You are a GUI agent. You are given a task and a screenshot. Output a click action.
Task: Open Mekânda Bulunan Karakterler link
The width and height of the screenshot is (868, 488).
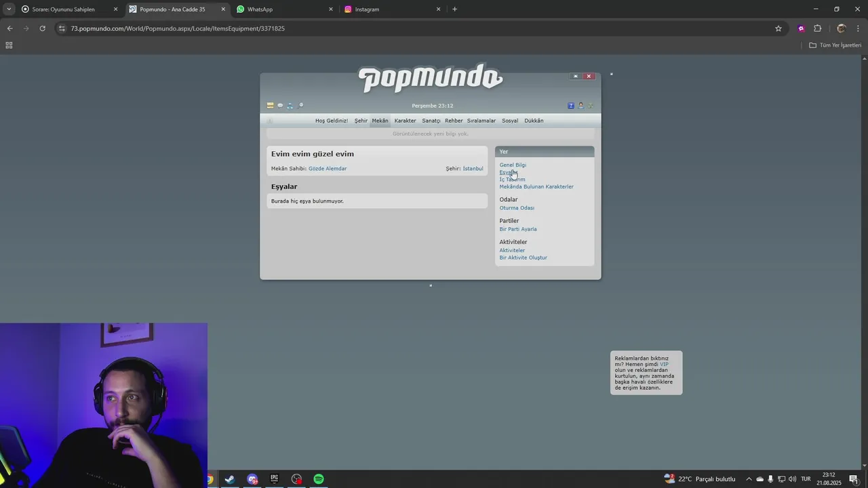pos(536,186)
